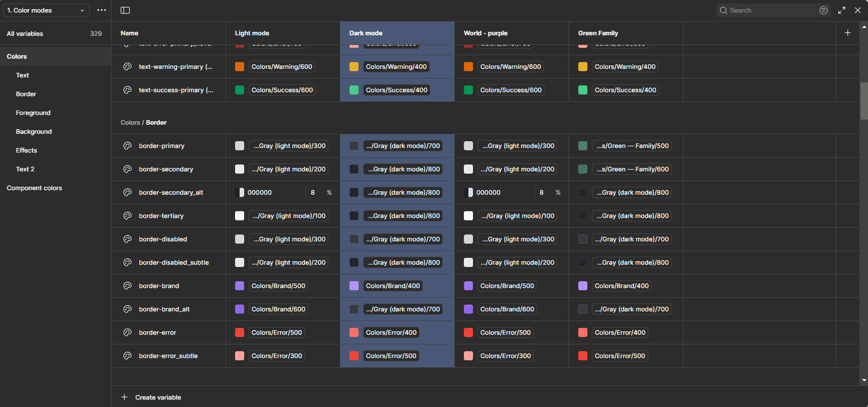The image size is (868, 407).
Task: Click palette icon of text-success-primary row
Action: (127, 90)
